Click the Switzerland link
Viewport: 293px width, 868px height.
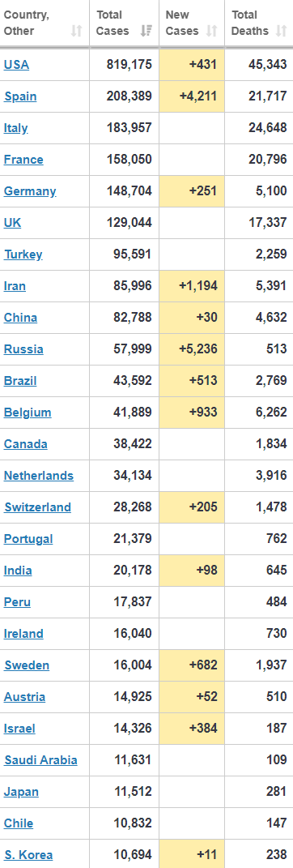37,507
